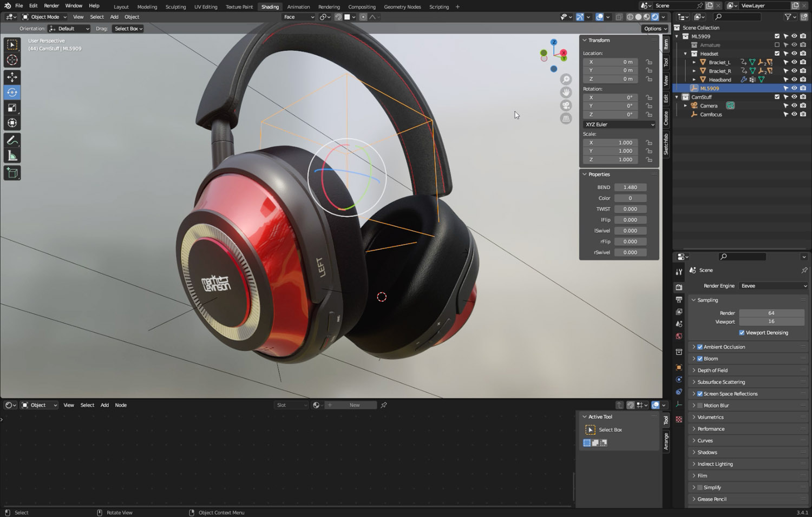Expand the Shadows panel
The width and height of the screenshot is (812, 517).
(749, 453)
